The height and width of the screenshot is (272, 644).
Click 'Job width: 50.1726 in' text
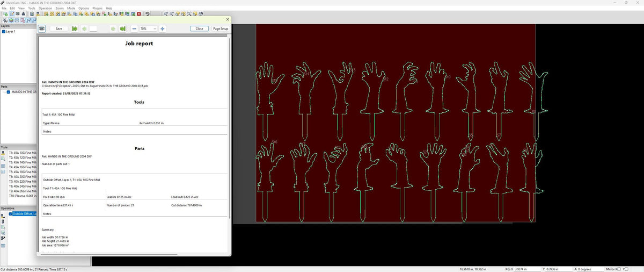click(x=55, y=237)
